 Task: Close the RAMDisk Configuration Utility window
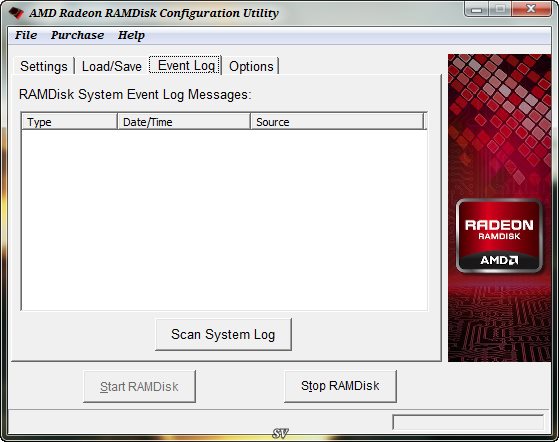[x=531, y=9]
